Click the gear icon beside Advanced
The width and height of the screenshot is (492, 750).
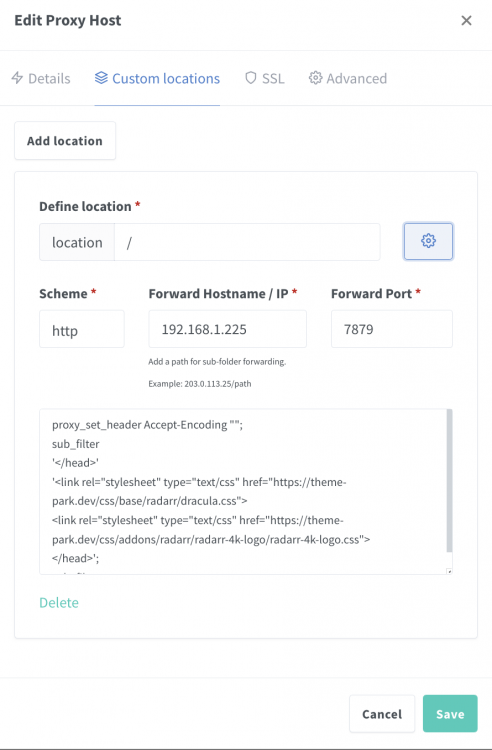pos(315,78)
